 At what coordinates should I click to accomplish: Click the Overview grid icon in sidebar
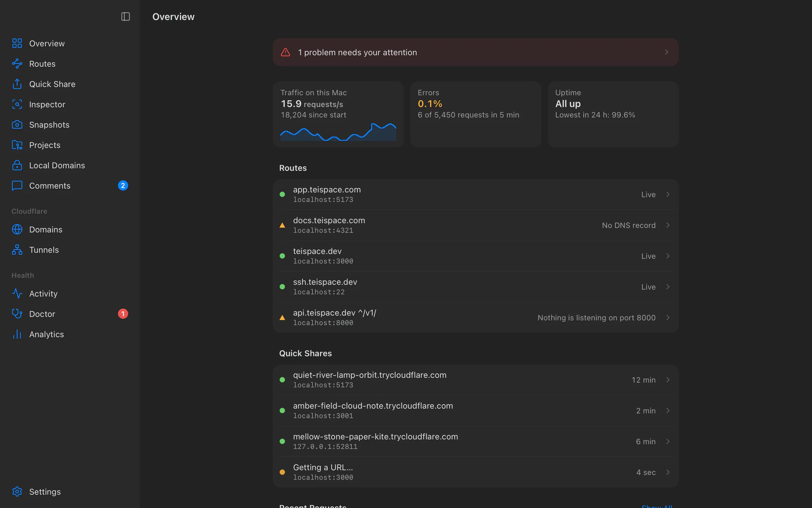click(17, 43)
